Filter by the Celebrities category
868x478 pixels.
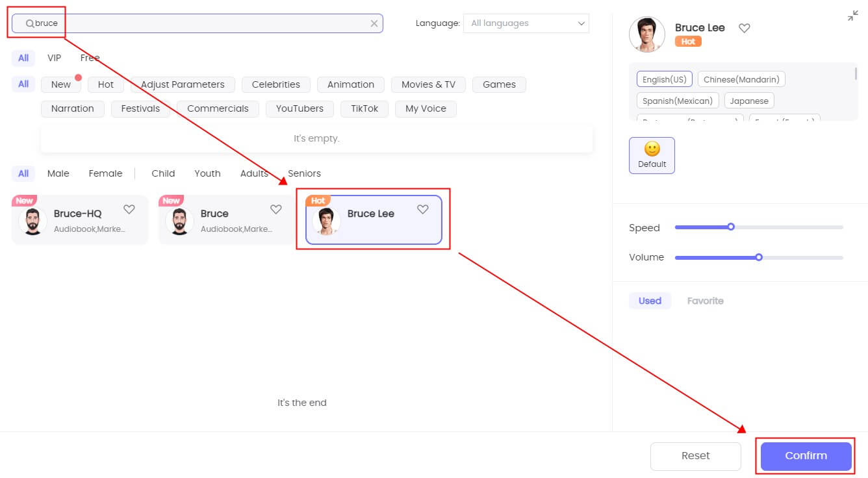coord(276,84)
